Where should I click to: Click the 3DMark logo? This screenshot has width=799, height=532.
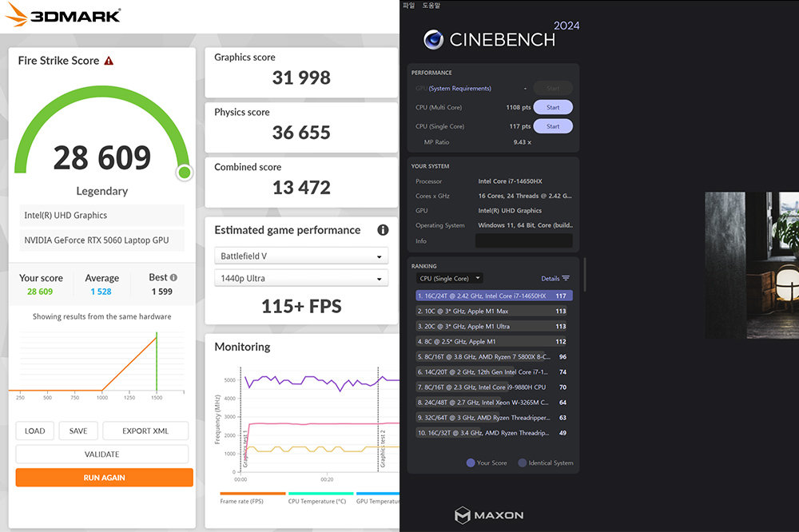click(62, 15)
